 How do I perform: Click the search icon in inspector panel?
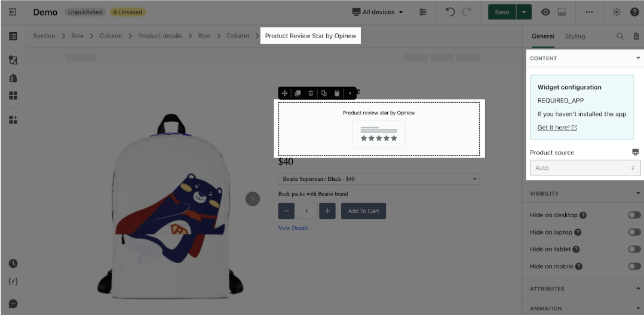pyautogui.click(x=620, y=36)
